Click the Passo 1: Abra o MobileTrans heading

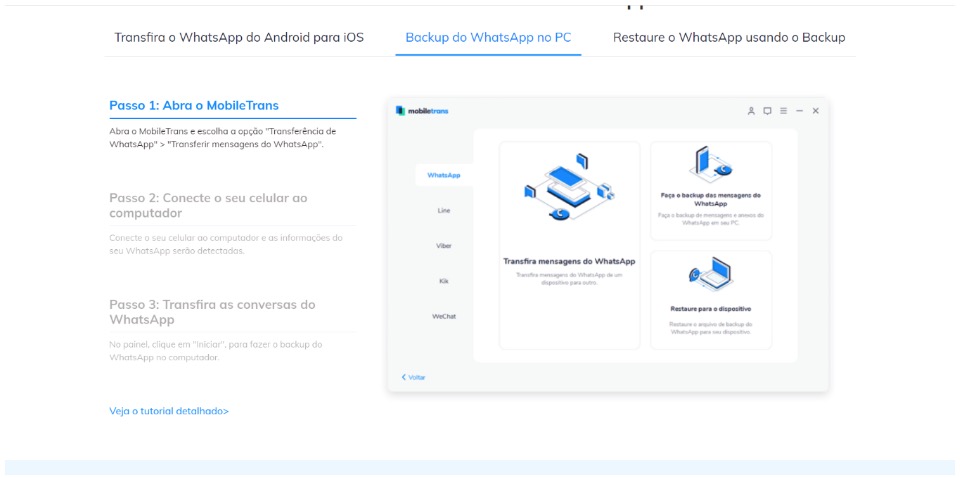click(193, 105)
